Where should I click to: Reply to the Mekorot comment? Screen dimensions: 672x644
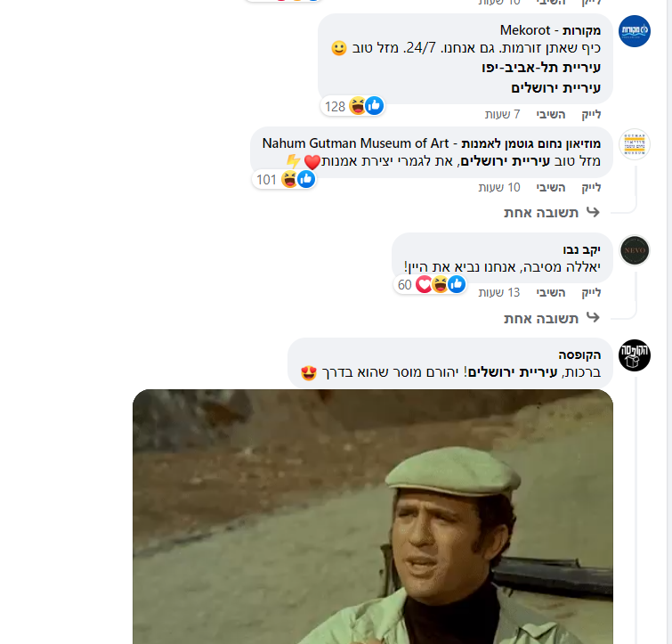[x=551, y=115]
